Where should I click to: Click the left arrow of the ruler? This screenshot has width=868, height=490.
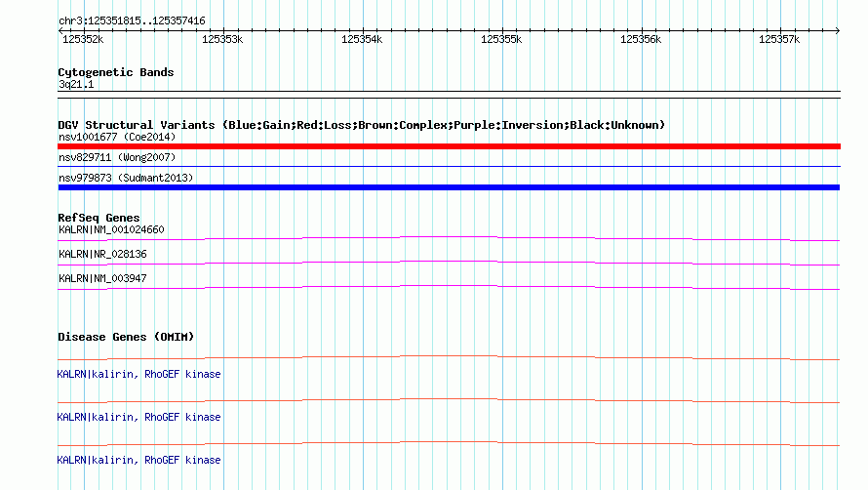tap(60, 31)
